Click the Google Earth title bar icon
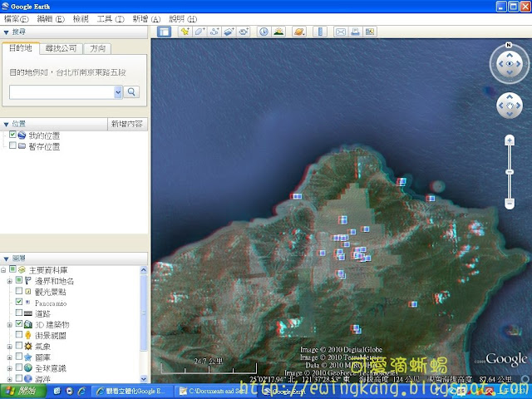Image resolution: width=532 pixels, height=399 pixels. pos(6,6)
